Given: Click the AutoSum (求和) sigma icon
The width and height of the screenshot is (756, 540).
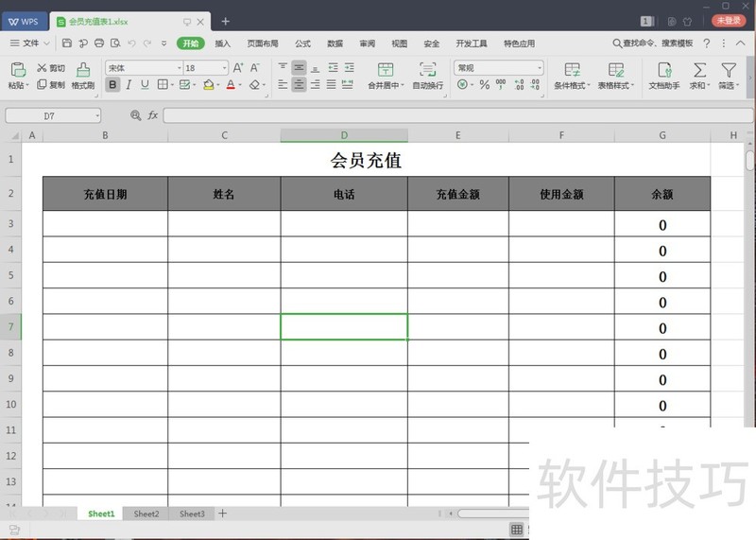Looking at the screenshot, I should [x=699, y=70].
